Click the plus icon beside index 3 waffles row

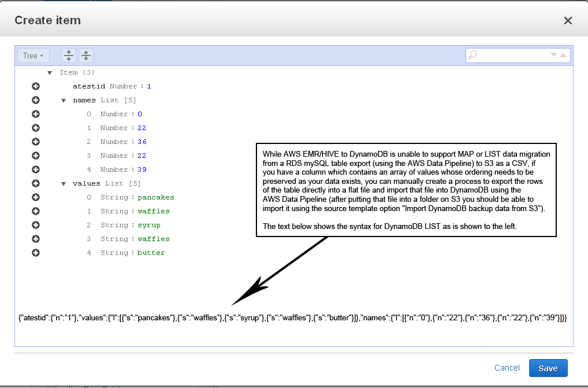pos(36,239)
